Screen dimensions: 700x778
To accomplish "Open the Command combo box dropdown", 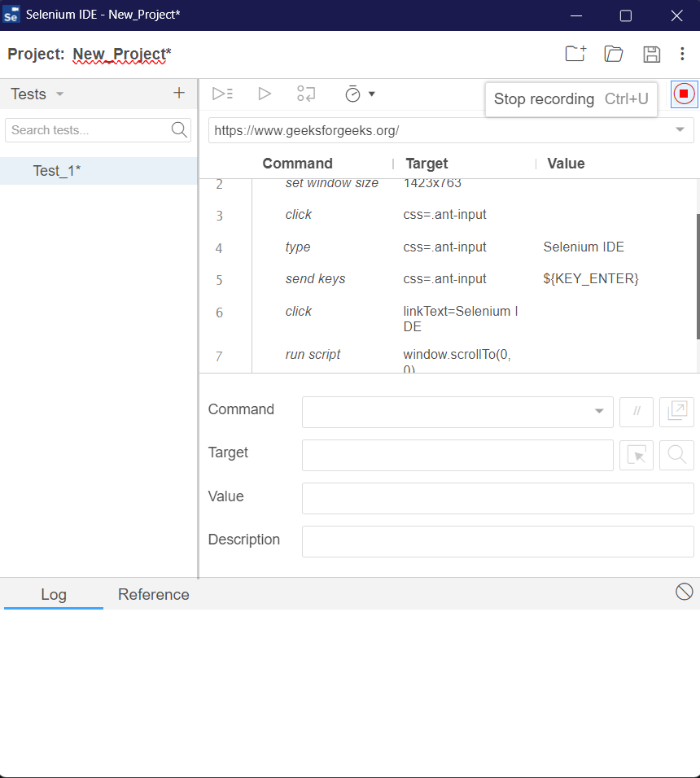I will pyautogui.click(x=599, y=411).
